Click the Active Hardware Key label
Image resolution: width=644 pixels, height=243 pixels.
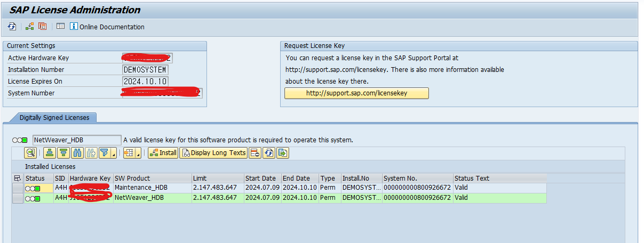[38, 58]
